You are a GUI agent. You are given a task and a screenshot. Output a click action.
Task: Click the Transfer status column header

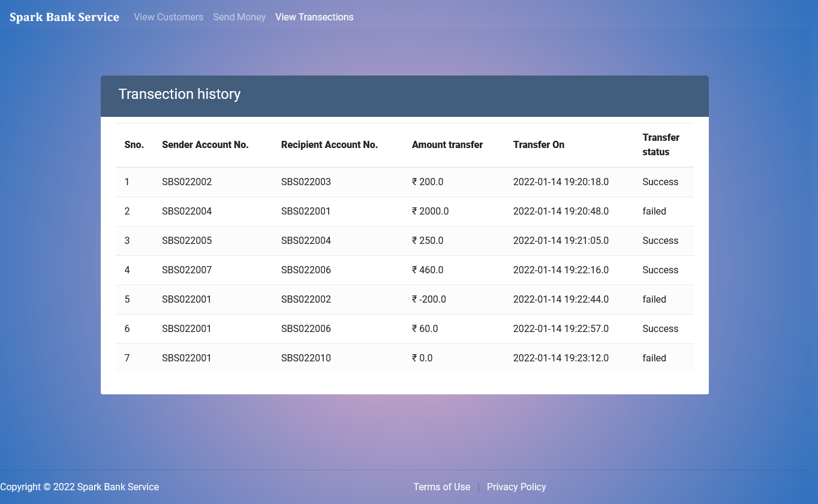click(x=661, y=144)
